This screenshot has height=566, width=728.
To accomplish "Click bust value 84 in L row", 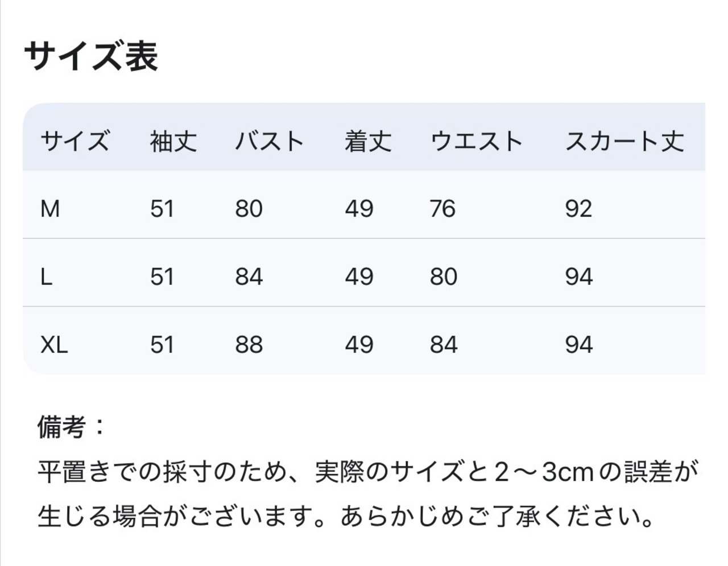I will pyautogui.click(x=249, y=277).
